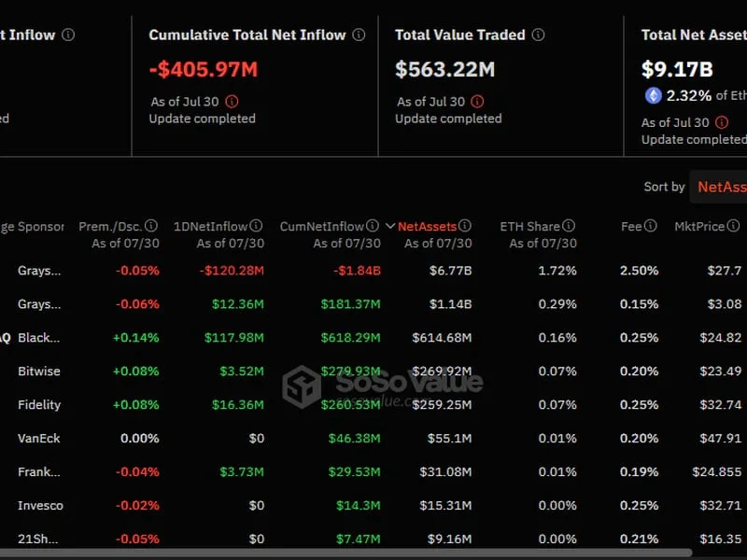Click info icon next to Prem./Dsc. column
747x560 pixels.
(x=151, y=226)
